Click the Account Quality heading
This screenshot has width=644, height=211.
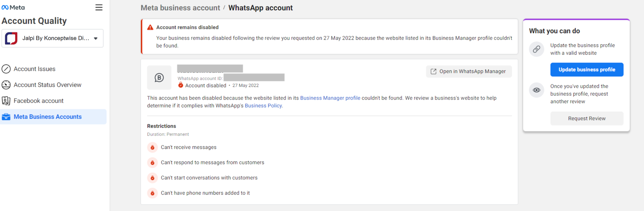pos(34,21)
